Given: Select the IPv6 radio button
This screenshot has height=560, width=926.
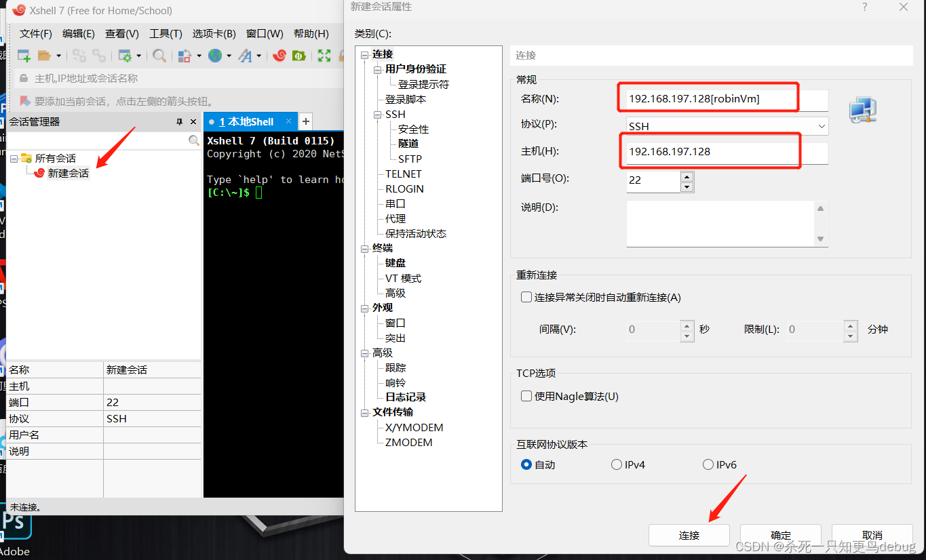Looking at the screenshot, I should point(708,464).
